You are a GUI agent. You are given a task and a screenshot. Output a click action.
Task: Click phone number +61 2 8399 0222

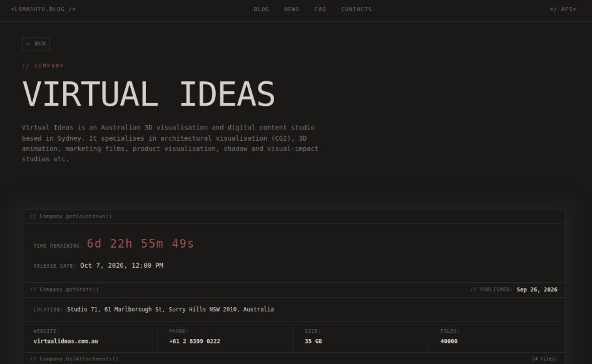[x=195, y=341]
